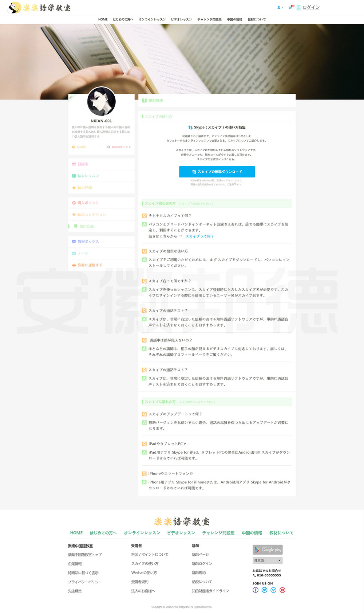Click the ログイン link in header
This screenshot has width=364, height=614.
click(311, 7)
